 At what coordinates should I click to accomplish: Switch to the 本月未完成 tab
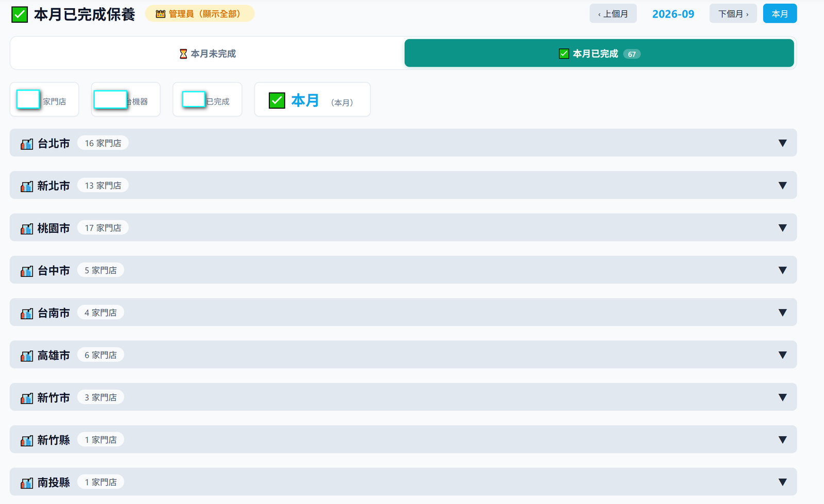point(208,54)
